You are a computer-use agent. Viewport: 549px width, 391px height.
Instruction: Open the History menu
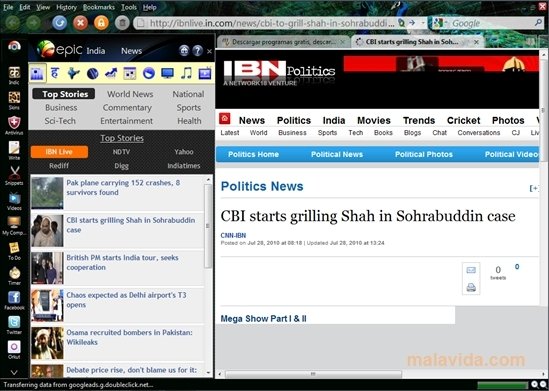(x=66, y=7)
